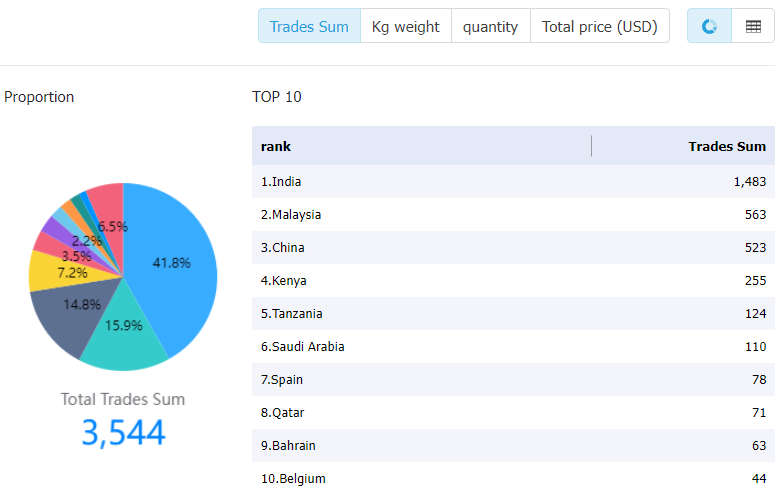Screen dimensions: 783x504
Task: Click the Total Trades Sum label
Action: pos(123,399)
